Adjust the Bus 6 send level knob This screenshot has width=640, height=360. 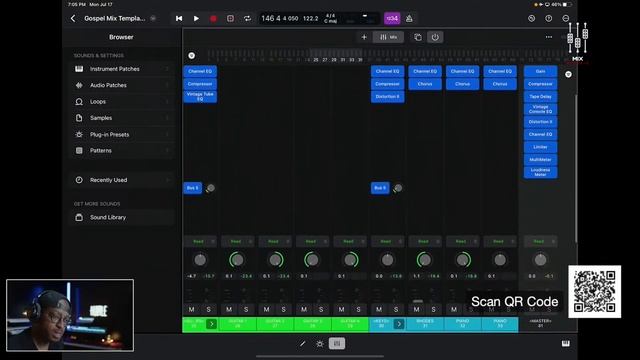coord(398,188)
